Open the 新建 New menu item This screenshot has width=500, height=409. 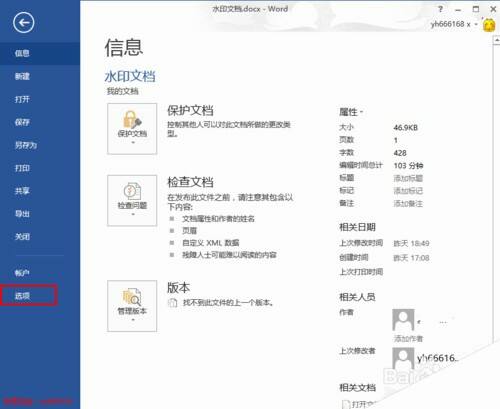pos(22,76)
